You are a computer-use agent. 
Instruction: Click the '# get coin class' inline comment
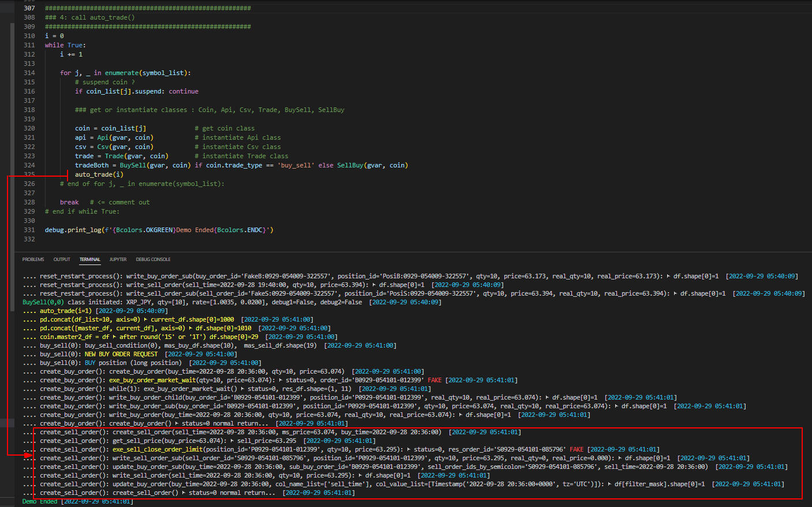tap(224, 128)
